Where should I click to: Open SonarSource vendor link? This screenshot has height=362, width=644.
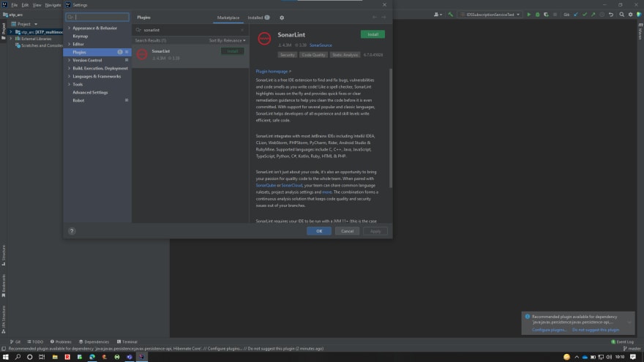click(321, 45)
